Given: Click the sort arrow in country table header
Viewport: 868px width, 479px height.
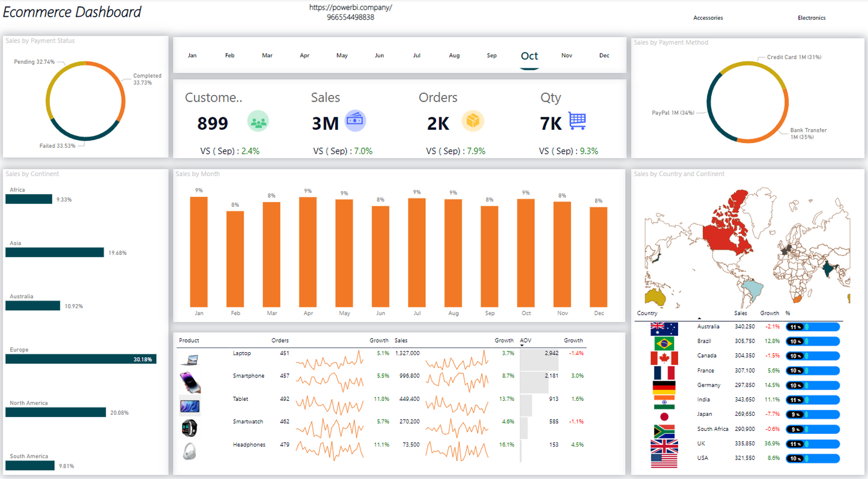Looking at the screenshot, I should click(699, 319).
